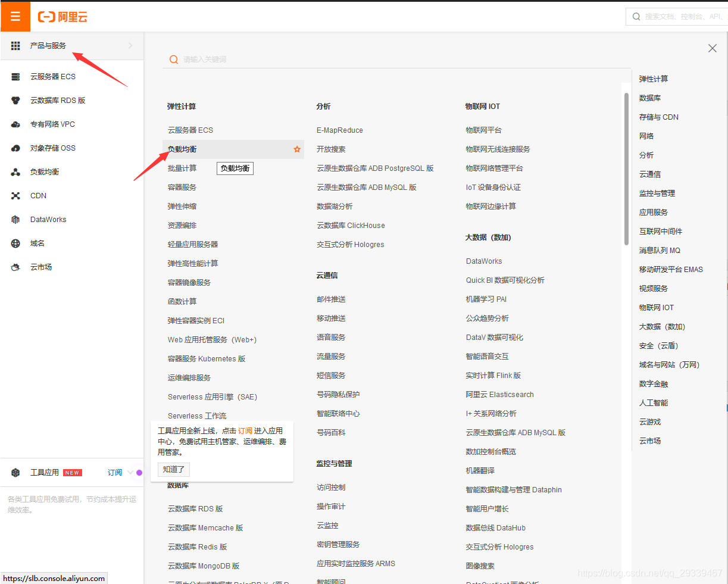Open DataWorks from the left sidebar

[15, 219]
